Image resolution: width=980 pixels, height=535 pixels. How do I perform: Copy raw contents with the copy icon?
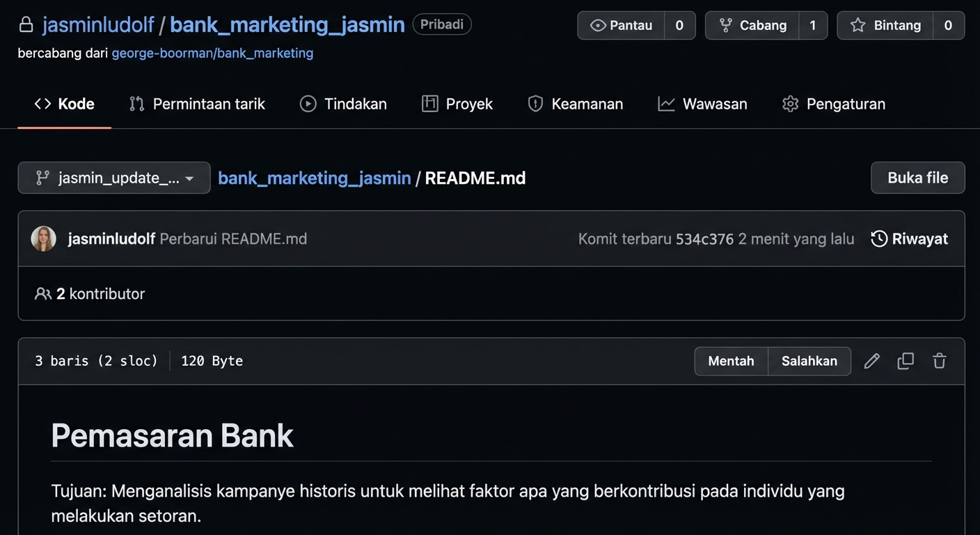906,361
